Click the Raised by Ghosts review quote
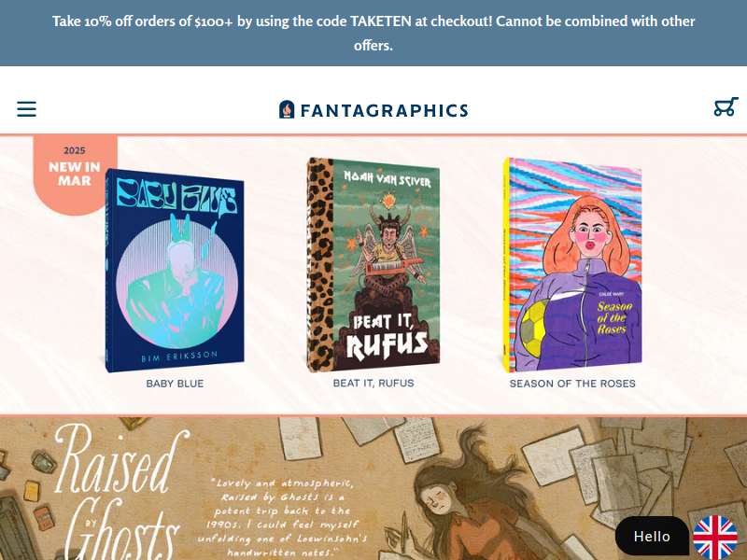747x560 pixels. click(282, 518)
